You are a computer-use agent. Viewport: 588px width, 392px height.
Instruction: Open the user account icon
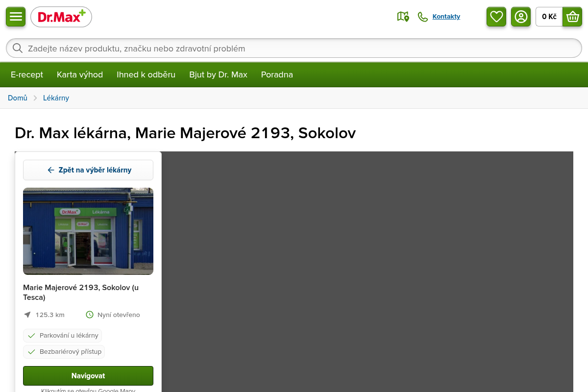click(521, 17)
